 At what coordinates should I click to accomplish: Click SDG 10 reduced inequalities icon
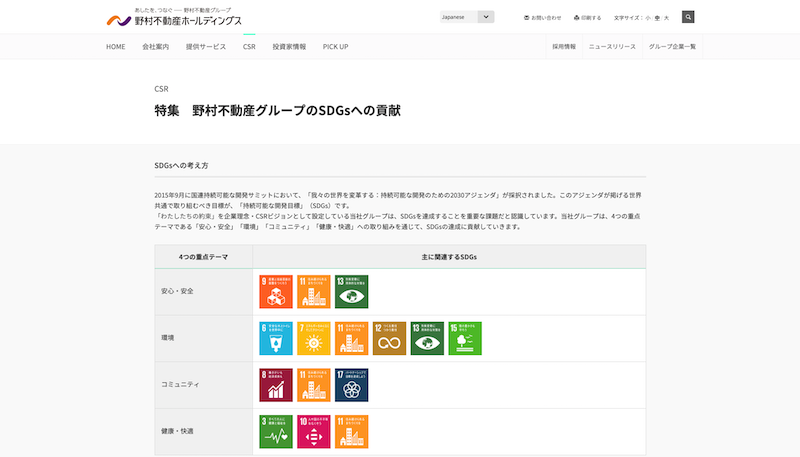click(x=314, y=431)
